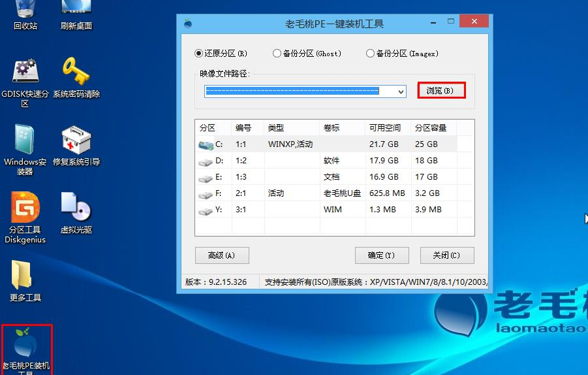Click the image path combo box field
This screenshot has width=588, height=375.
click(305, 91)
